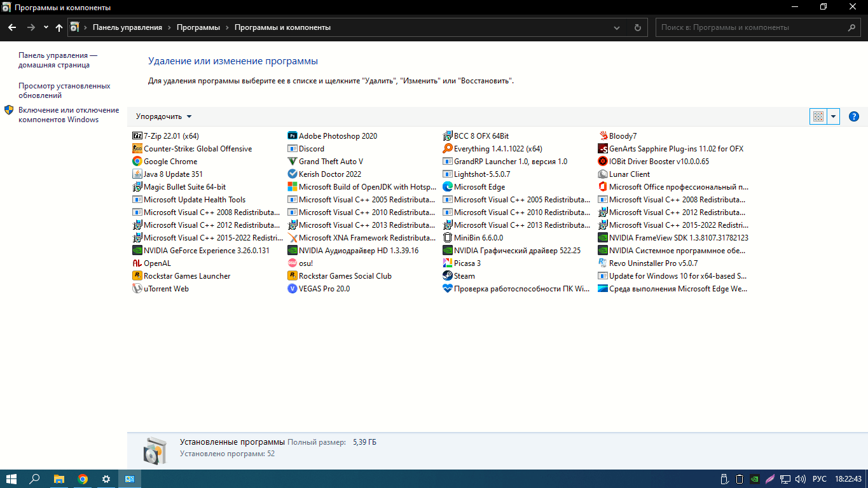This screenshot has width=868, height=488.
Task: Click the Discord program icon
Action: pos(293,149)
